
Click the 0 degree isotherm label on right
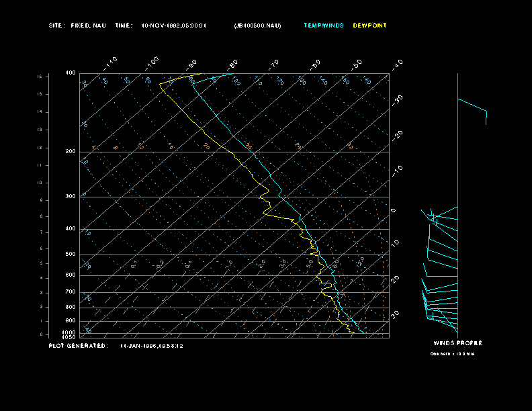pyautogui.click(x=394, y=210)
